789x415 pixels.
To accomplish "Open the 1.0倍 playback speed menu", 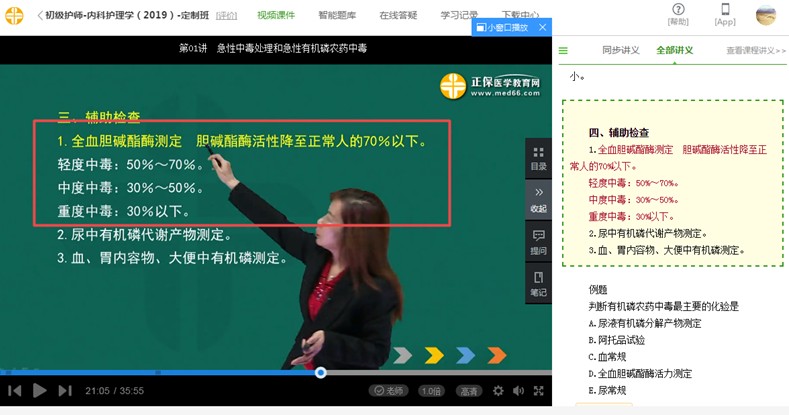I will click(432, 391).
